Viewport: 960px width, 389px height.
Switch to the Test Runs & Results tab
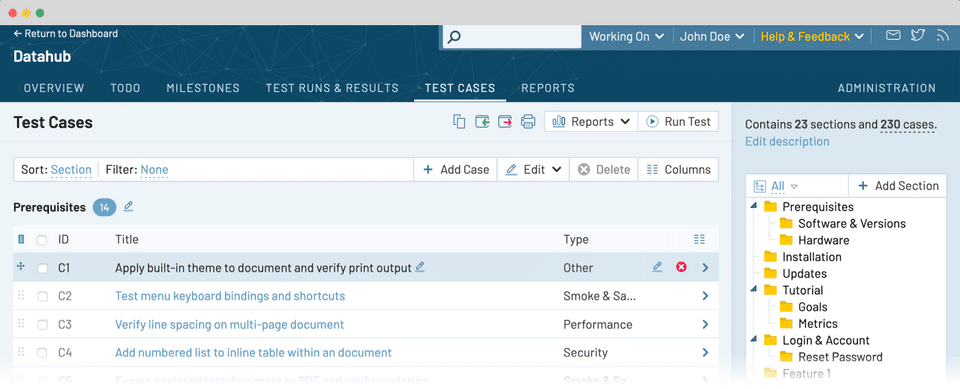coord(332,88)
